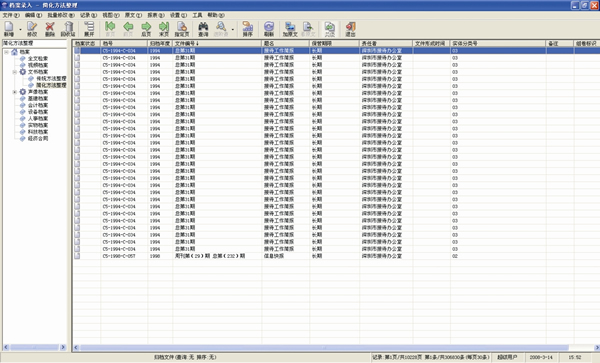This screenshot has width=600, height=363.
Task: Open the 工具 menu
Action: tap(197, 15)
